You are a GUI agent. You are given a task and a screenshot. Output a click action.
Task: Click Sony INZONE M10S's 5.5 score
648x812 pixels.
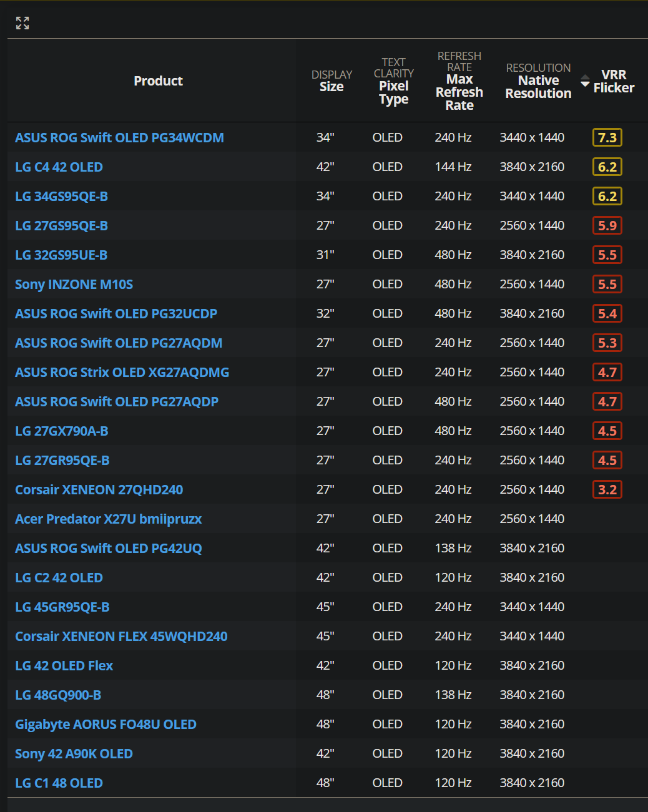(x=607, y=284)
